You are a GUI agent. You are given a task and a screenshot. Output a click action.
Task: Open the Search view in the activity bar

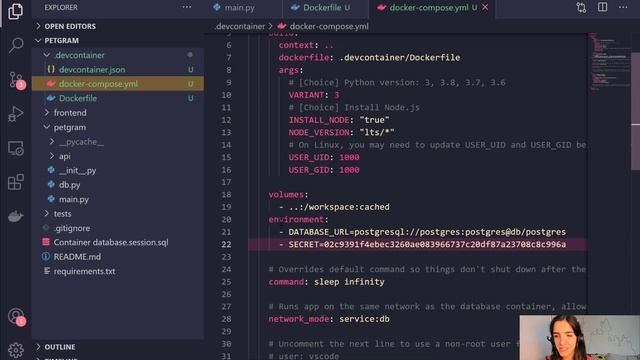[16, 45]
